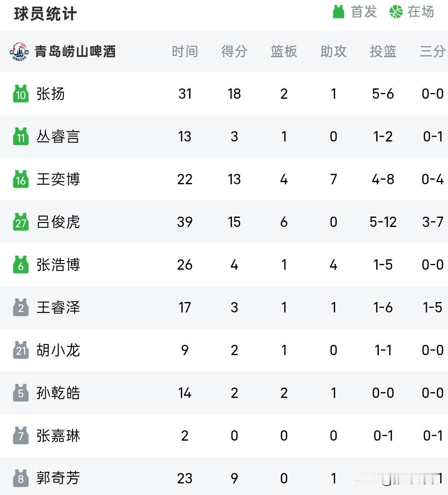Click the gray number 2 jersey icon
The image size is (448, 495).
tap(21, 307)
